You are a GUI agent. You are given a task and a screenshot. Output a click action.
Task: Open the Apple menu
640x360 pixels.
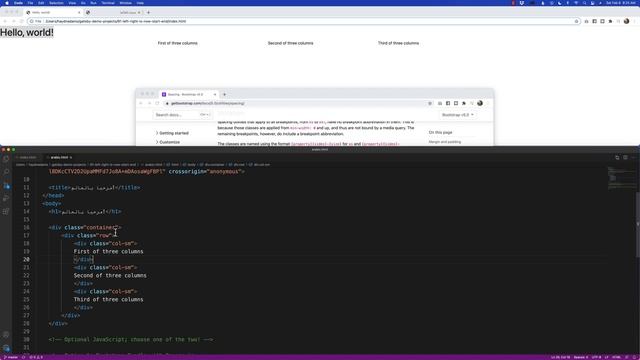7,3
